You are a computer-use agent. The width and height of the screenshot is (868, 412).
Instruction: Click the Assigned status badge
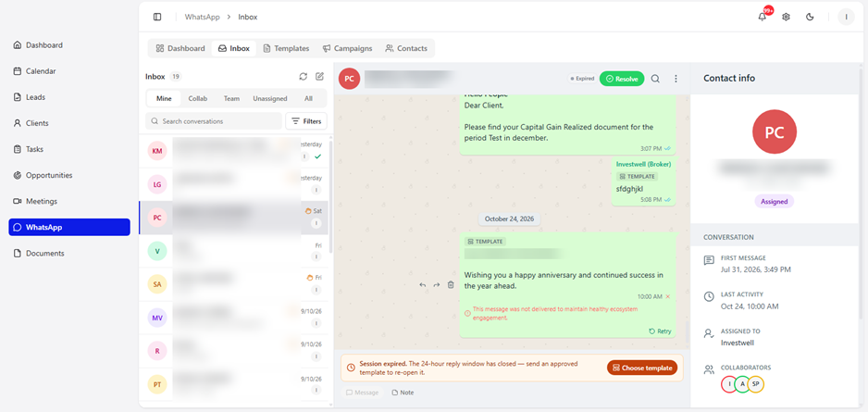(774, 202)
